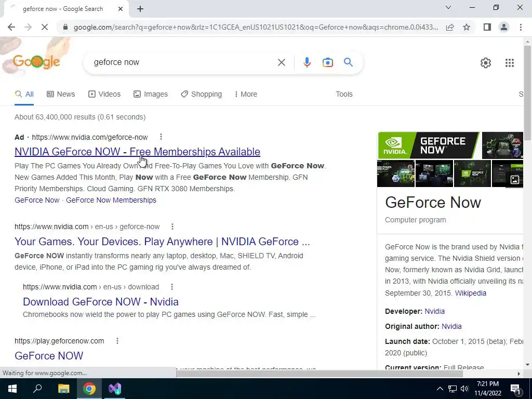Open Developer Nvidia link
This screenshot has height=399, width=532.
(x=434, y=311)
